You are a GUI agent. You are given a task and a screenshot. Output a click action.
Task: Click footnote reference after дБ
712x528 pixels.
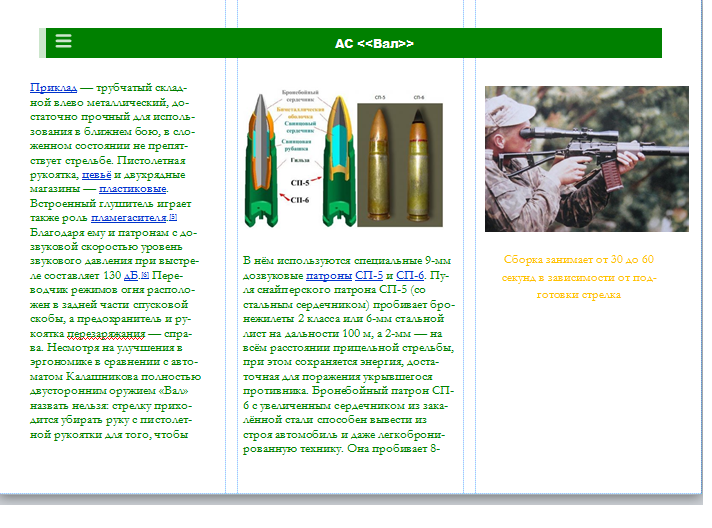[145, 274]
